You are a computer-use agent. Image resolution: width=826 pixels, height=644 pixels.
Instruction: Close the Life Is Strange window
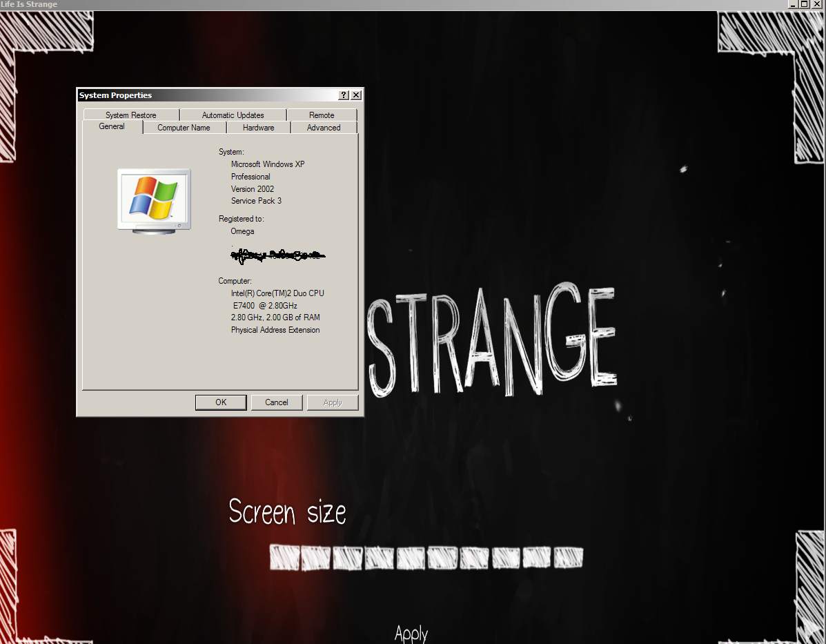(816, 4)
